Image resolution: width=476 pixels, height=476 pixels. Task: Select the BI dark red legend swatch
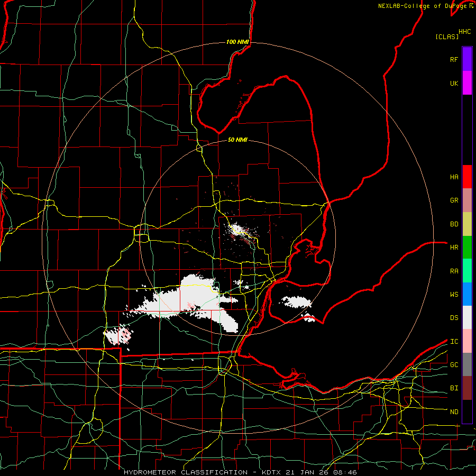(x=467, y=388)
